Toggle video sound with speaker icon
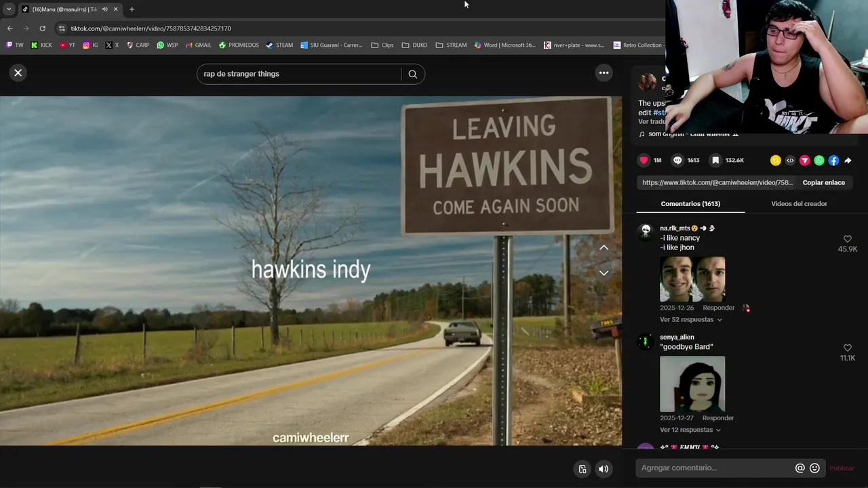This screenshot has height=488, width=868. point(604,469)
